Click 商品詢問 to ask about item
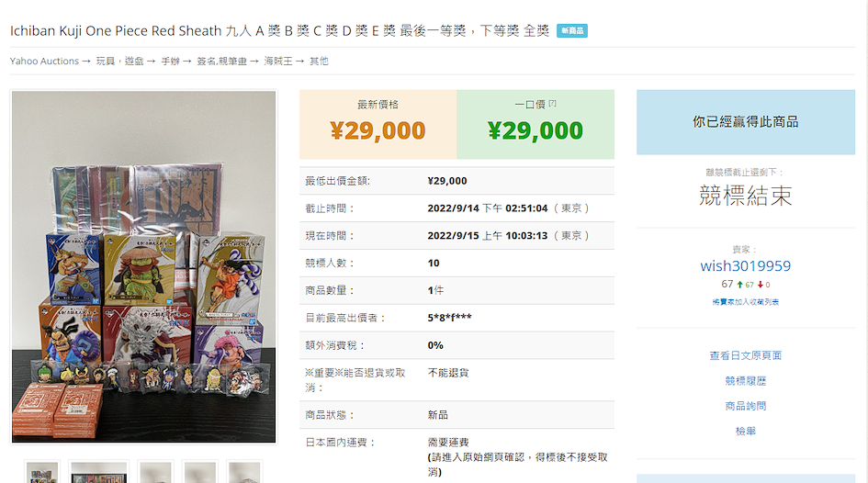The width and height of the screenshot is (868, 483). point(745,406)
